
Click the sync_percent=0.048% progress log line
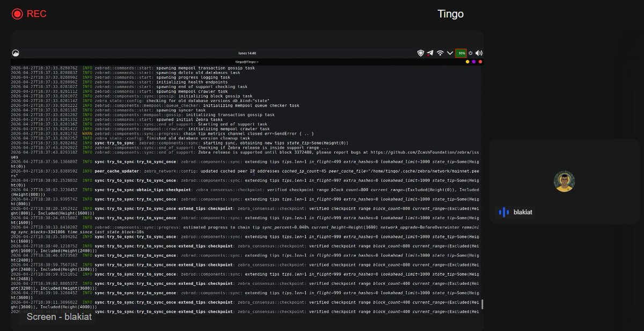click(245, 229)
